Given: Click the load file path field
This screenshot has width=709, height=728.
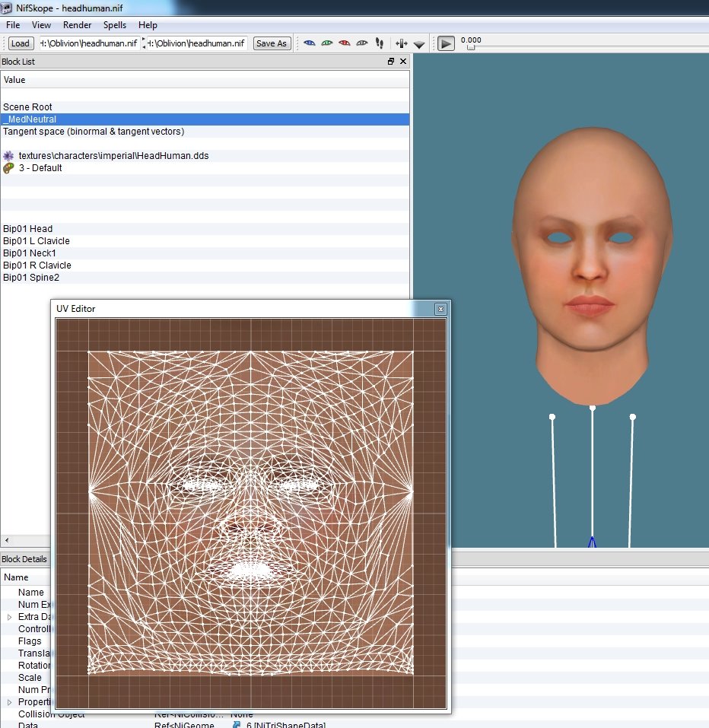Looking at the screenshot, I should [89, 43].
